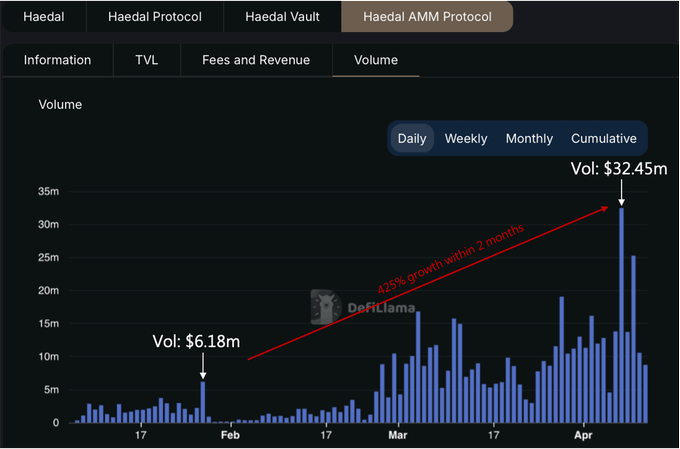Switch to the Haedal Protocol tab
The width and height of the screenshot is (680, 449).
(154, 17)
